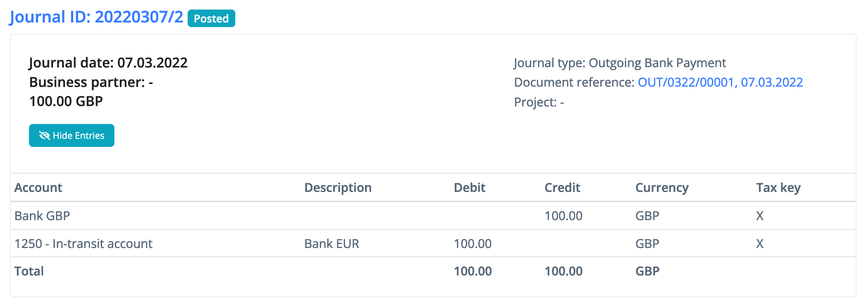Click the Bank EUR description cell

coord(331,244)
